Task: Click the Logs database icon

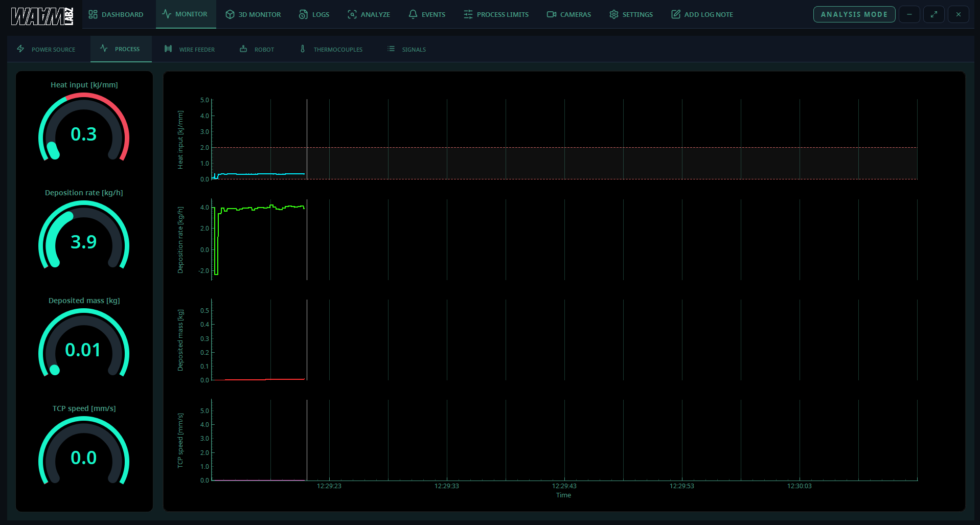Action: pyautogui.click(x=303, y=14)
